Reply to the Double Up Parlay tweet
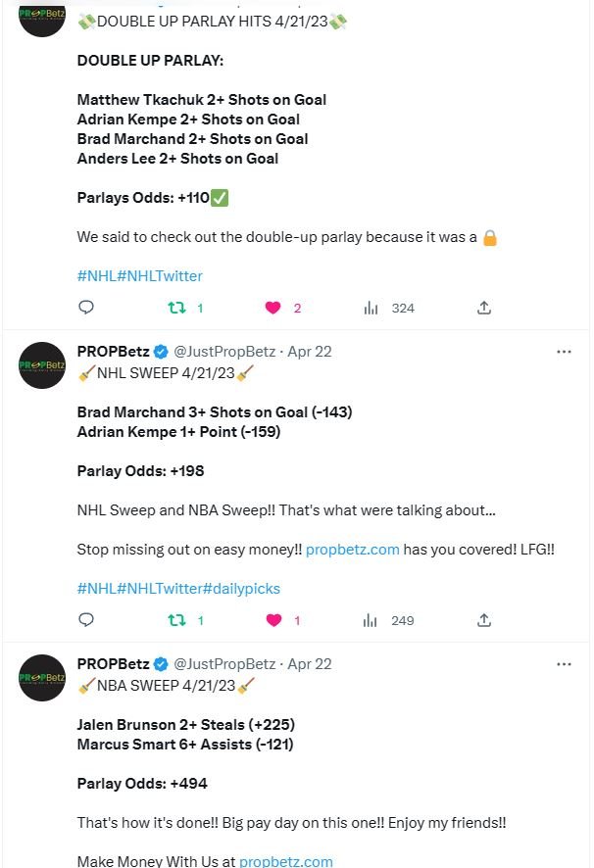Image resolution: width=594 pixels, height=868 pixels. (86, 308)
